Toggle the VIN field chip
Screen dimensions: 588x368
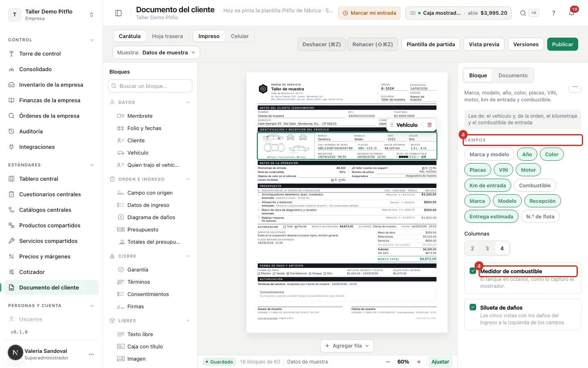point(503,170)
